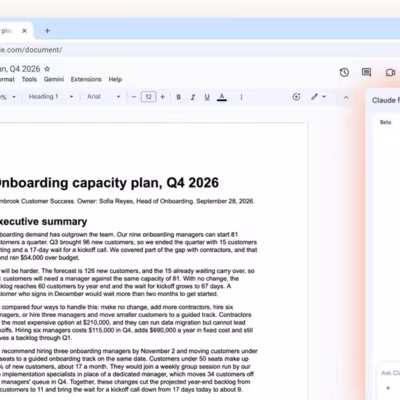Viewport: 400px width, 400px height.
Task: Open the Help menu
Action: pyautogui.click(x=115, y=79)
